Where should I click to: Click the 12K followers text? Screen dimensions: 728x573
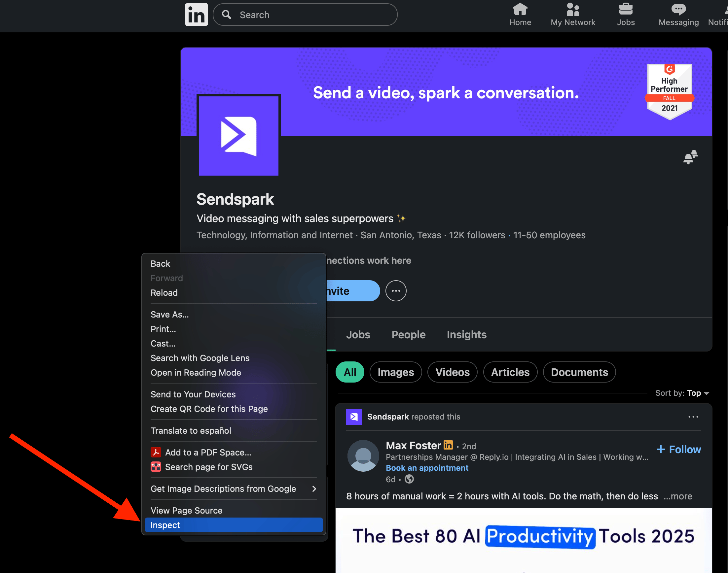tap(477, 235)
